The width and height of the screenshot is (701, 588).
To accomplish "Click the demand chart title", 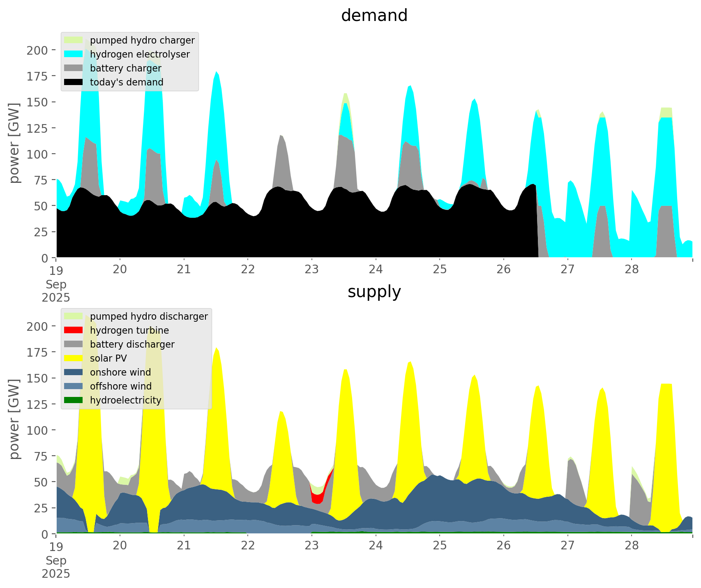I will 374,16.
